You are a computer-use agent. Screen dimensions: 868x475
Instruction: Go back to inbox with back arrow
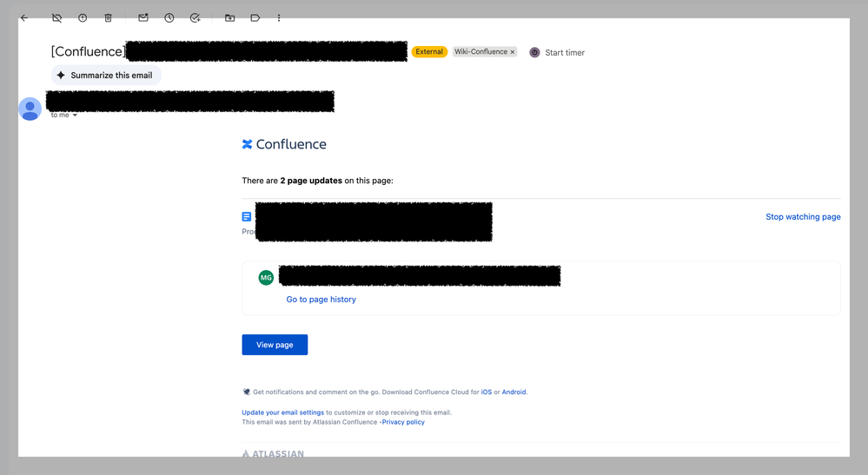click(x=24, y=17)
